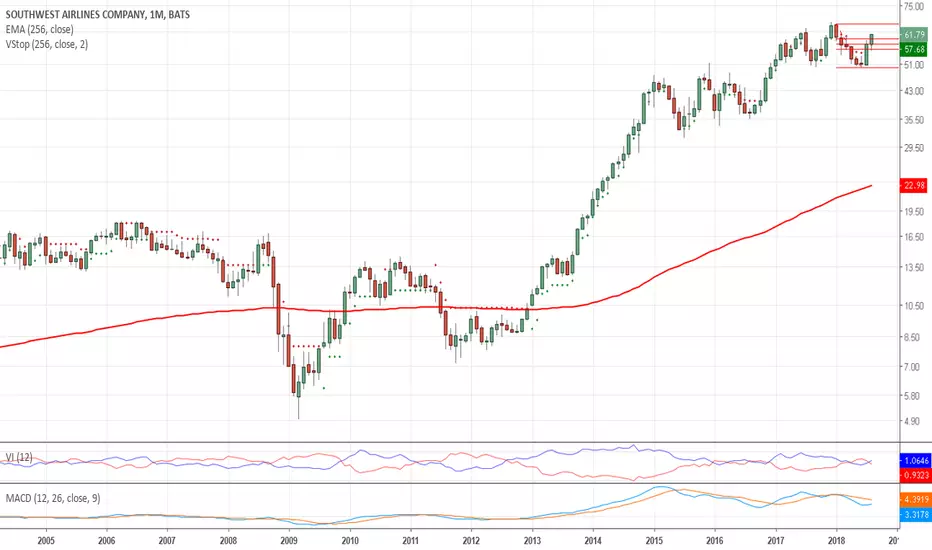Click the 51.00 price scale label

(x=914, y=65)
